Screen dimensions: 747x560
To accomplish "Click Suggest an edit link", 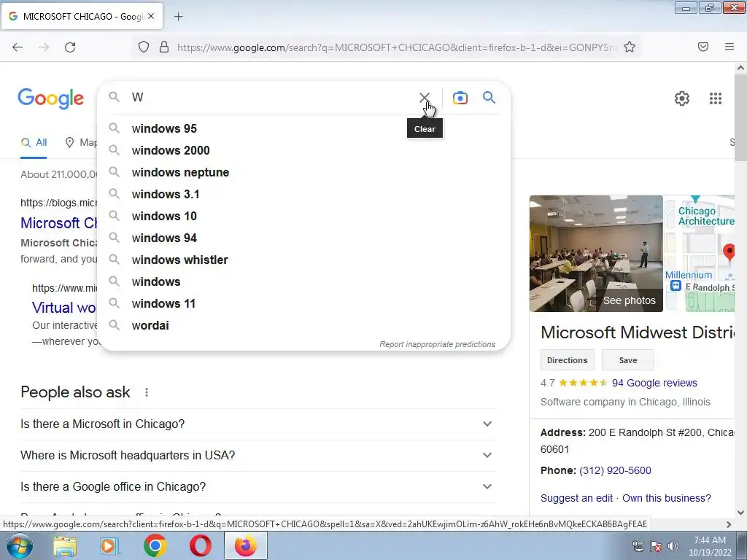I will pyautogui.click(x=576, y=498).
